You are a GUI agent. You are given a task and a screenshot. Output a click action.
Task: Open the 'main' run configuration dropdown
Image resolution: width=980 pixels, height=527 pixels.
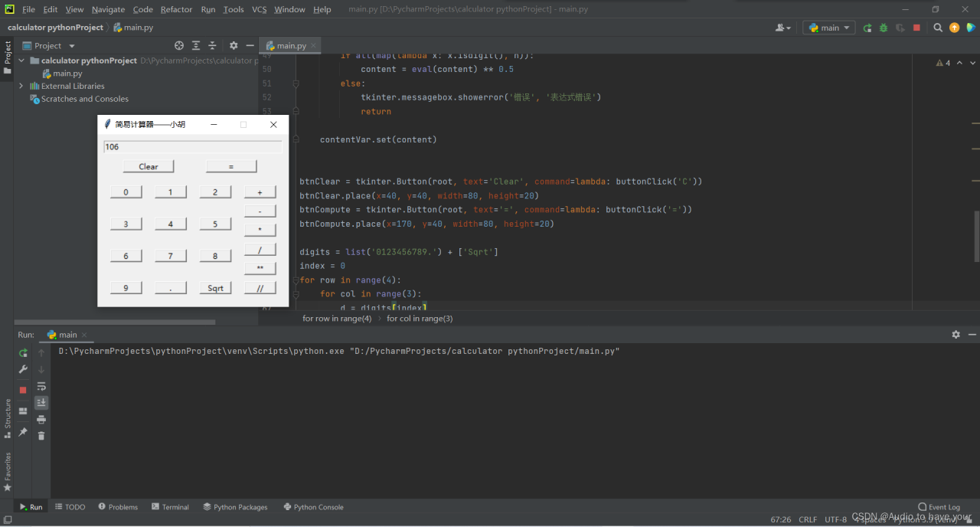(x=829, y=28)
